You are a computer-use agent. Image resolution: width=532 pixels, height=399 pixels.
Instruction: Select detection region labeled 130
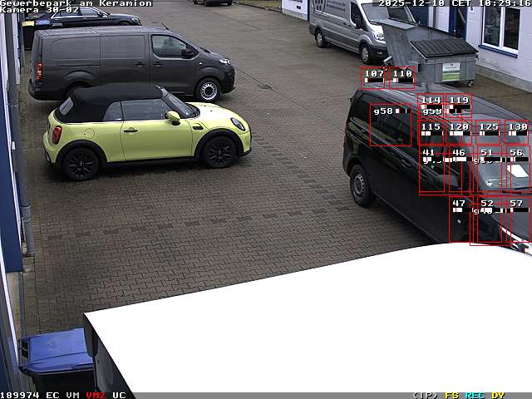[x=517, y=132]
